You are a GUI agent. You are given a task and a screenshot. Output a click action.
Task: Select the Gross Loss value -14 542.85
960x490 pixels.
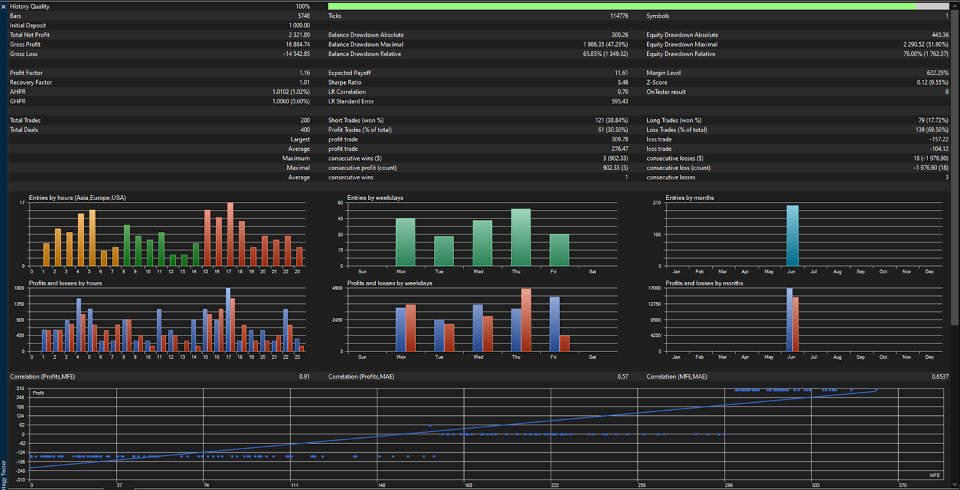point(297,54)
